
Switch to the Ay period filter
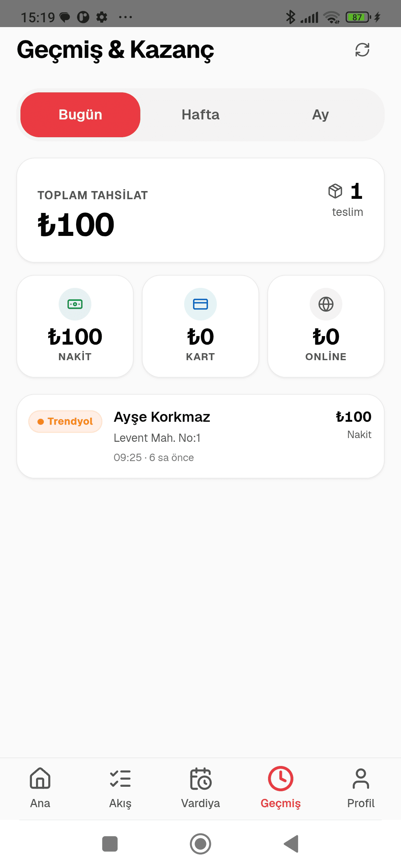tap(320, 115)
